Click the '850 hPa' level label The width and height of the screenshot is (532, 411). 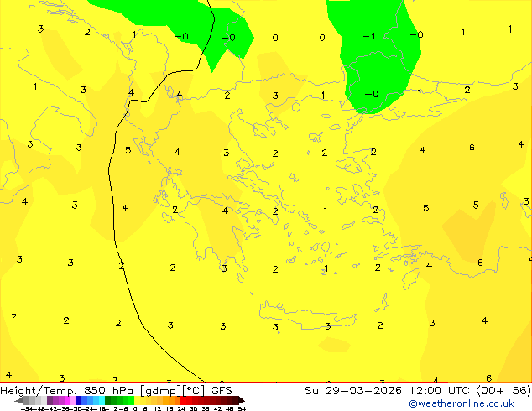[x=108, y=390]
